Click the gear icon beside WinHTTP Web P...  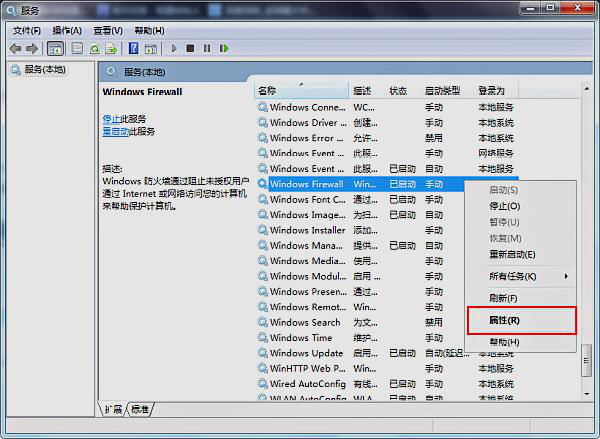pyautogui.click(x=262, y=368)
